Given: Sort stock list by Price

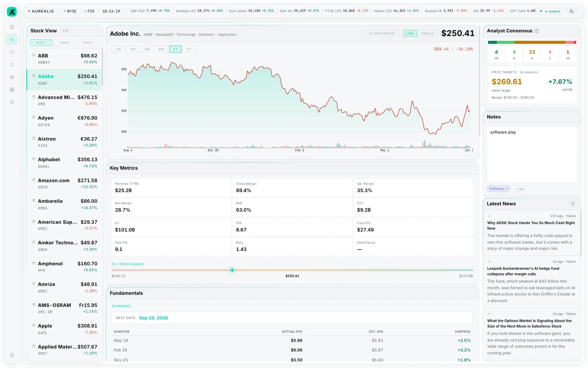Looking at the screenshot, I should pyautogui.click(x=65, y=42).
